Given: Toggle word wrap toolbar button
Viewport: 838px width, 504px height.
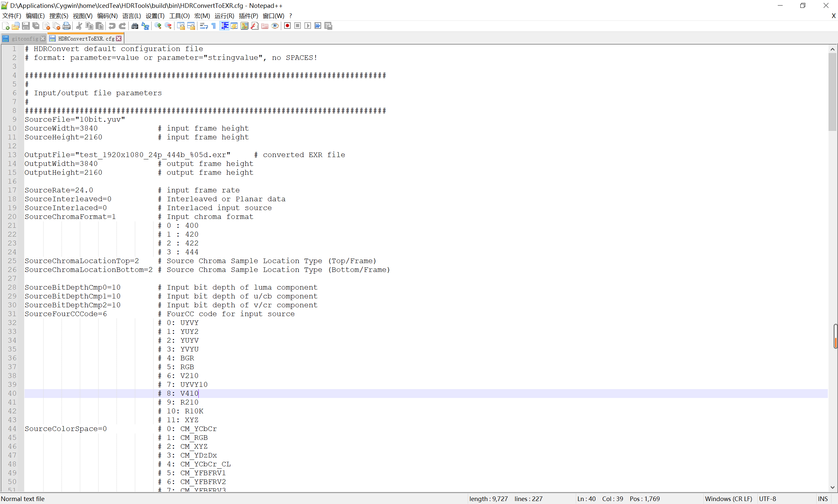Looking at the screenshot, I should click(204, 26).
